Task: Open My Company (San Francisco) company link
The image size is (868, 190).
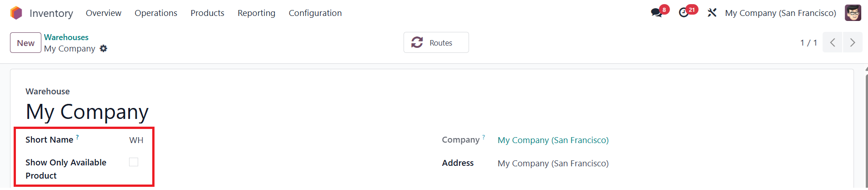Action: (x=553, y=140)
